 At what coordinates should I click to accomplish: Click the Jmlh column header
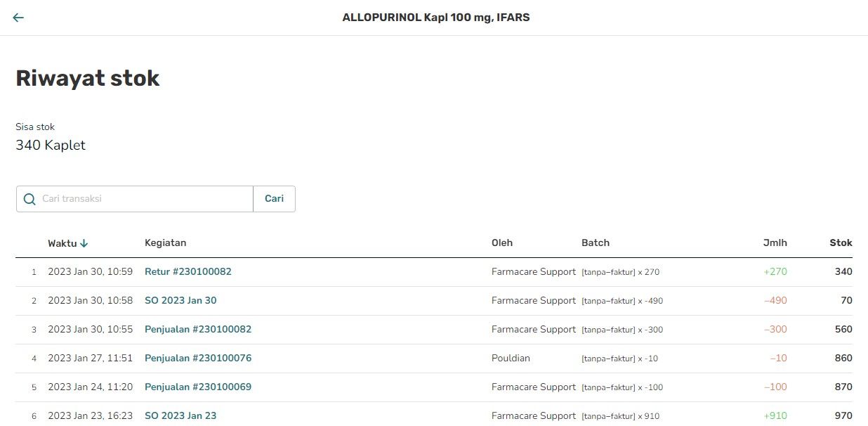click(x=775, y=243)
